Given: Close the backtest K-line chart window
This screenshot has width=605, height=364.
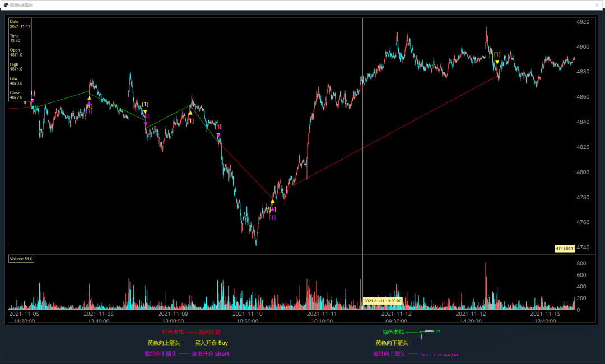Looking at the screenshot, I should click(597, 5).
